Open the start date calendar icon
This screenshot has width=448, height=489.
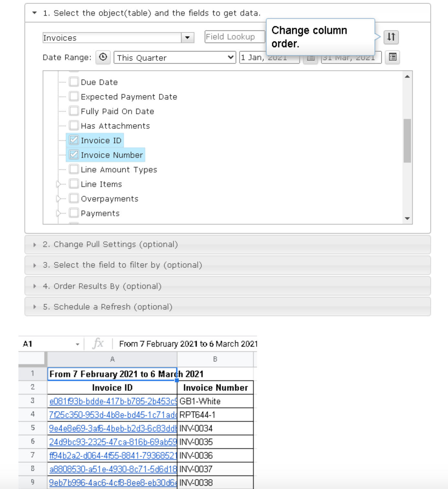tap(311, 58)
